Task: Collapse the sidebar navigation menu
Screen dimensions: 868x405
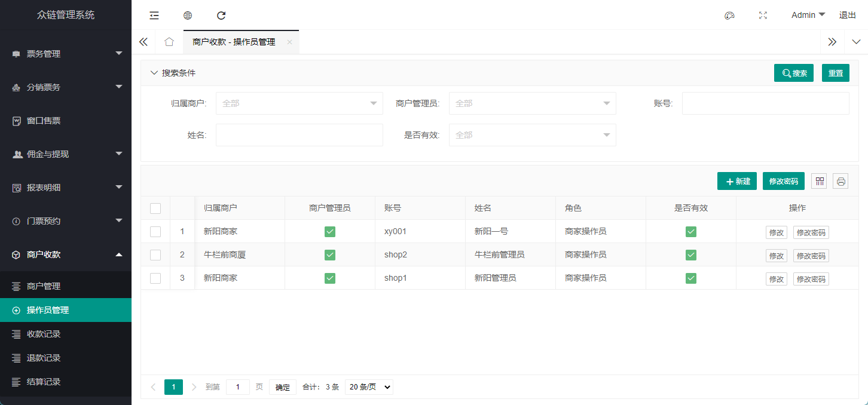Action: (x=154, y=15)
